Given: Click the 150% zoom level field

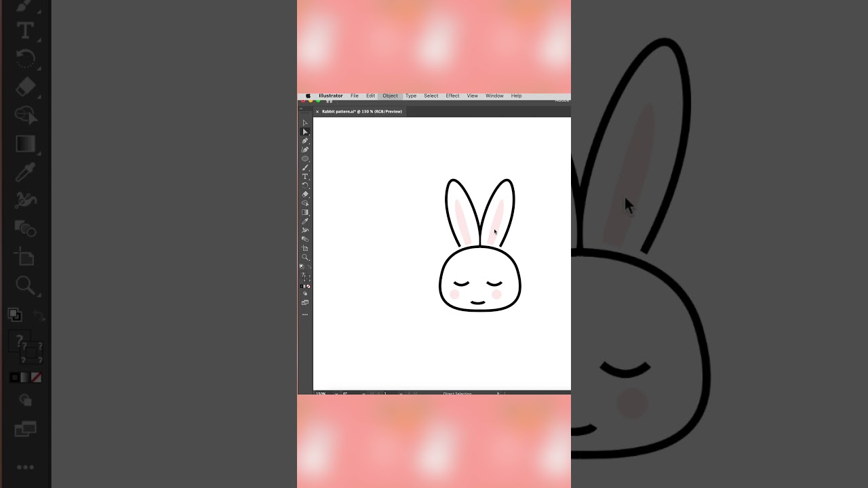Looking at the screenshot, I should [x=321, y=393].
